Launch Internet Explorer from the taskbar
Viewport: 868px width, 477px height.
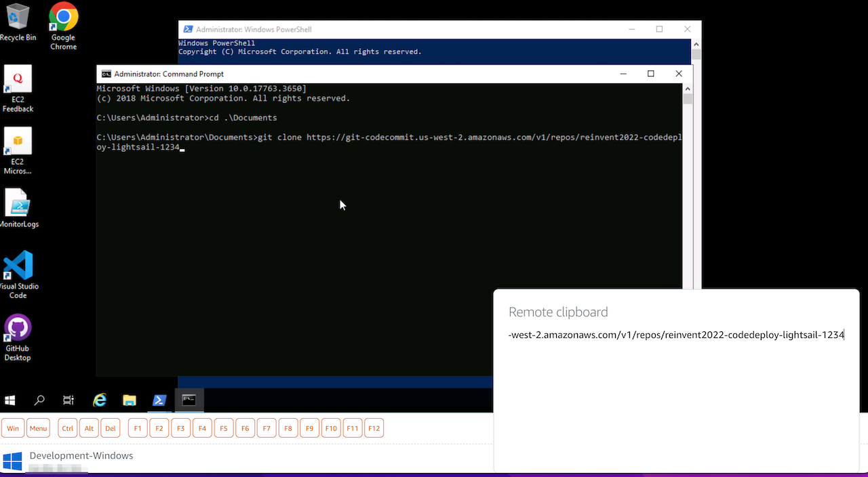pyautogui.click(x=100, y=400)
